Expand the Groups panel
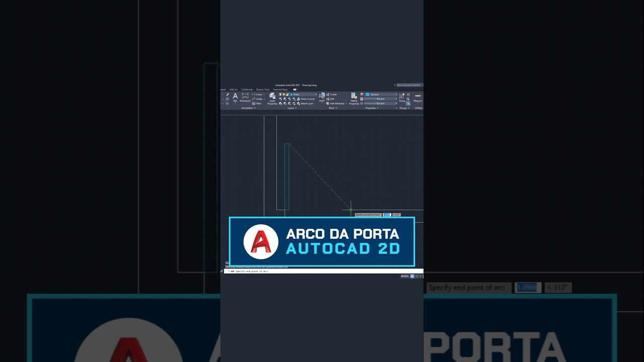This screenshot has width=644, height=362. point(404,108)
